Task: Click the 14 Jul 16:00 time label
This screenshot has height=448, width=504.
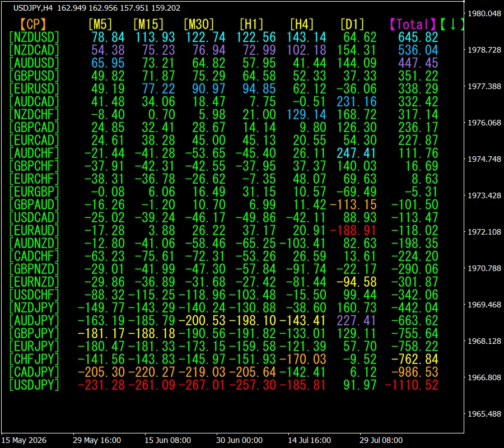Action: point(309,440)
